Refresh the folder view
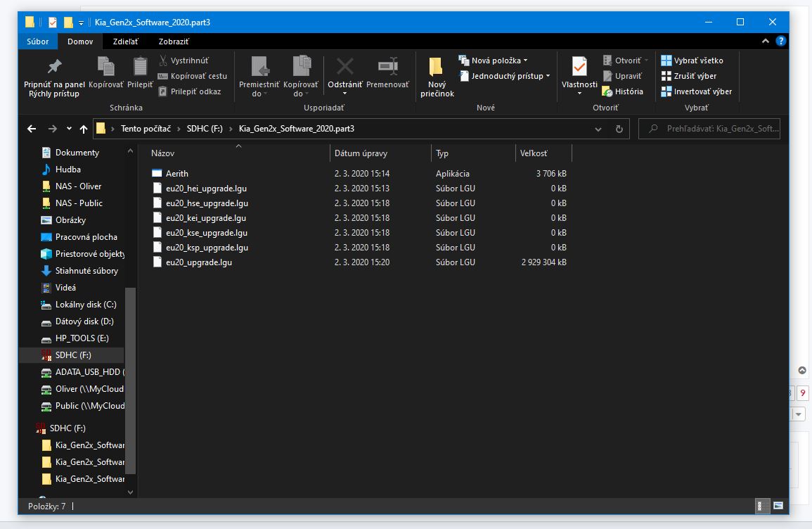The height and width of the screenshot is (529, 812). (x=619, y=129)
